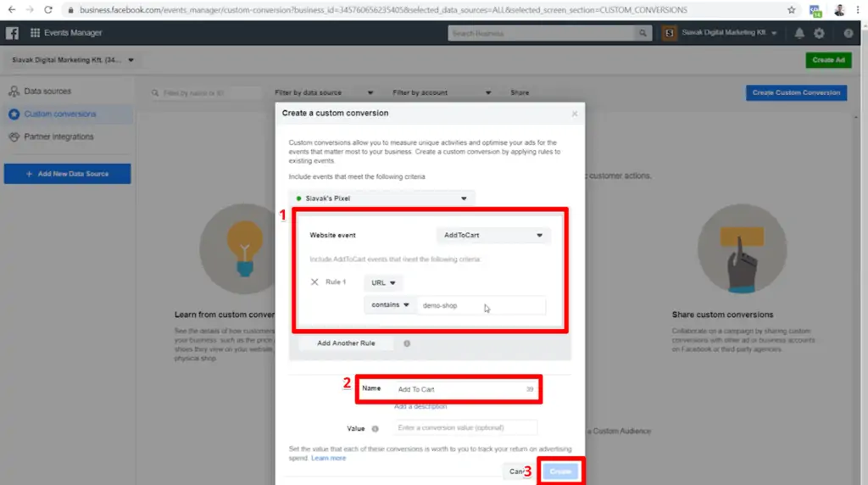Viewport: 868px width, 485px height.
Task: Open the Learn more link
Action: pyautogui.click(x=328, y=459)
